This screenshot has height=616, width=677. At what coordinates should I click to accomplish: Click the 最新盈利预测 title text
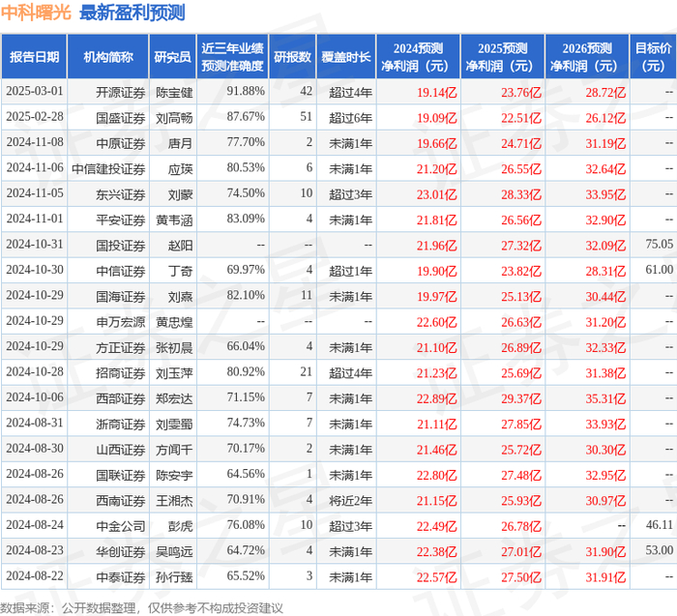(x=132, y=13)
